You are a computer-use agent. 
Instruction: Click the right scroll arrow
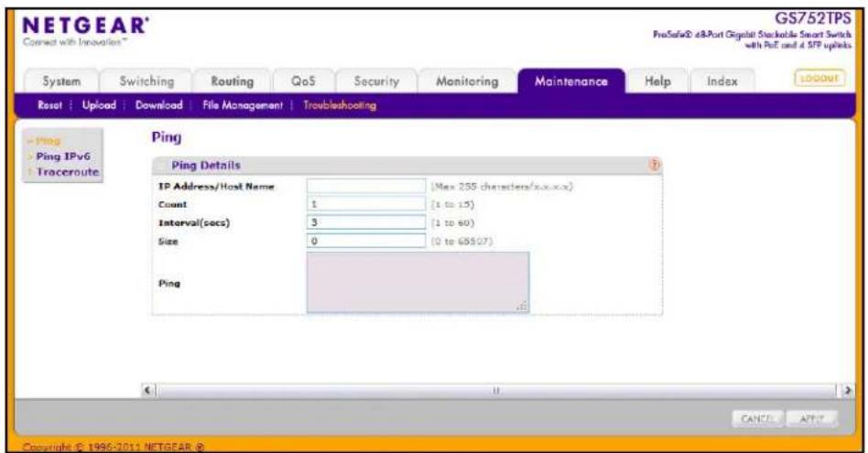[x=847, y=390]
